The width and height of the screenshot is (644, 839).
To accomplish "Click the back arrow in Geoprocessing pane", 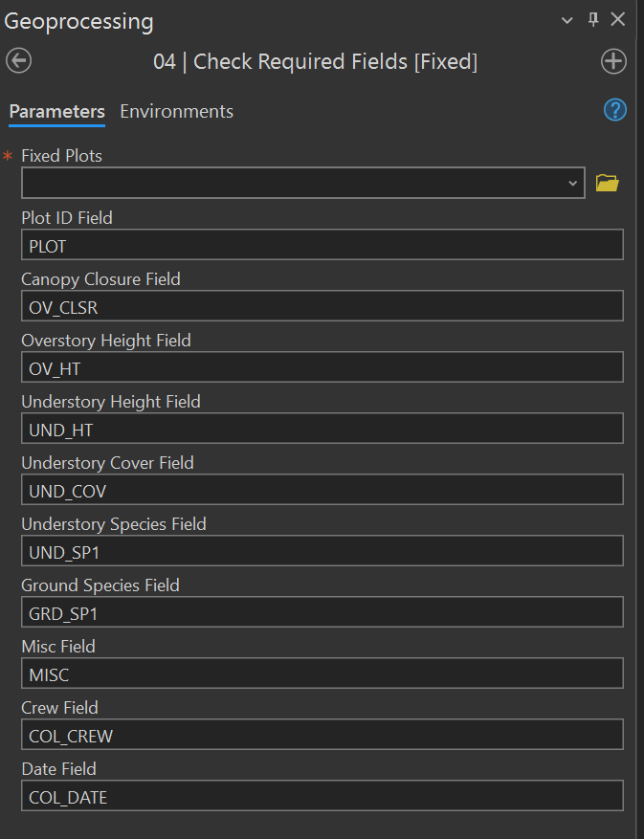I will tap(18, 61).
